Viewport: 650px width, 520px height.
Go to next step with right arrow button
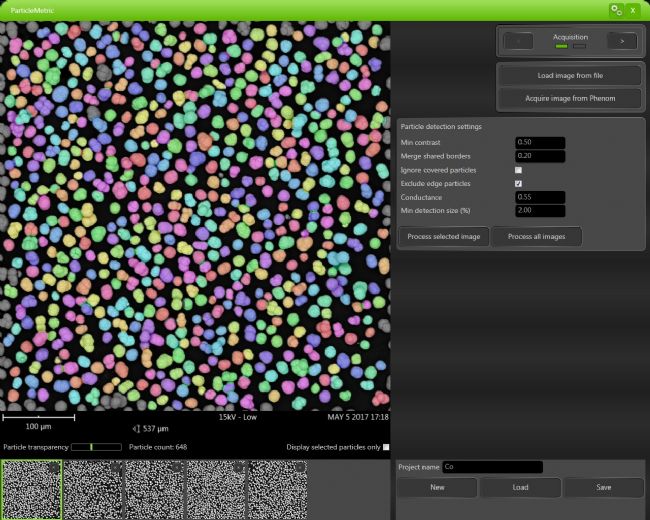coord(622,41)
